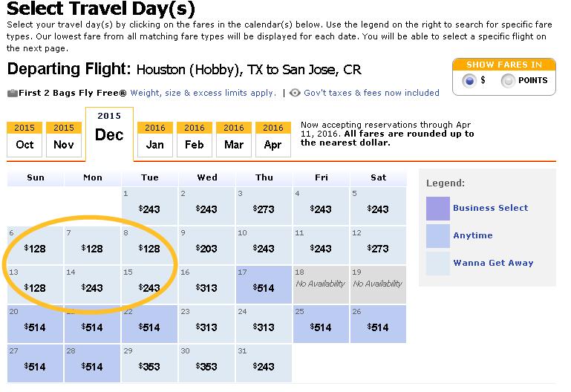Choose the $203 fare on December 9
Image resolution: width=571 pixels, height=392 pixels.
(x=206, y=249)
